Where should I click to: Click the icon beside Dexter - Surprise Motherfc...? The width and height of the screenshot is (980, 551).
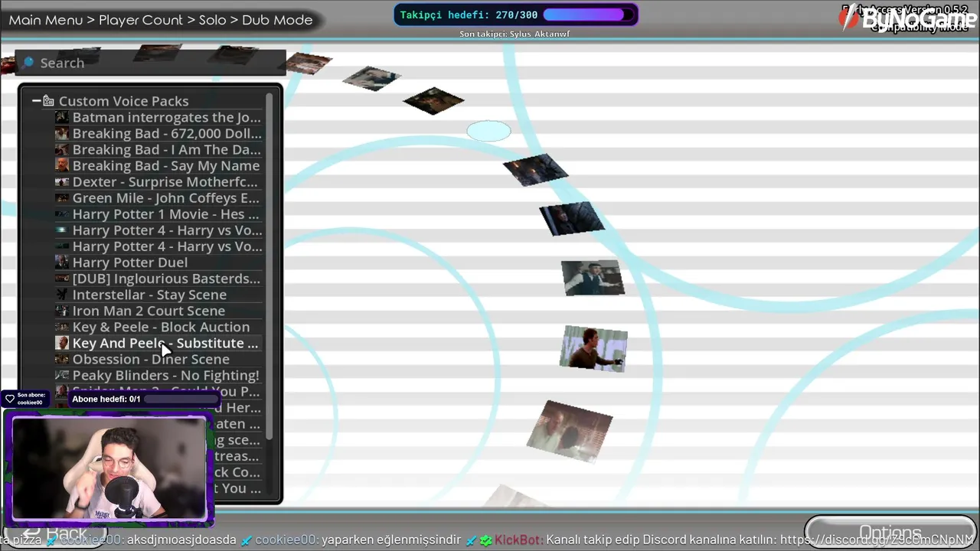pyautogui.click(x=62, y=181)
